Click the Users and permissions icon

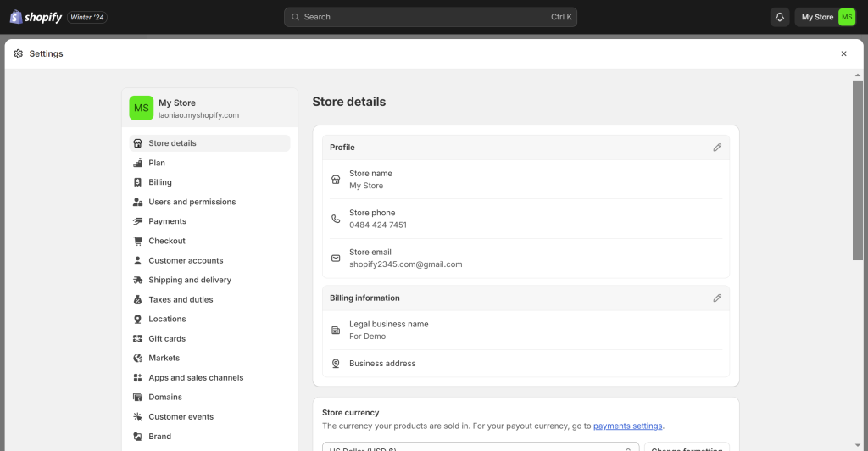tap(138, 202)
